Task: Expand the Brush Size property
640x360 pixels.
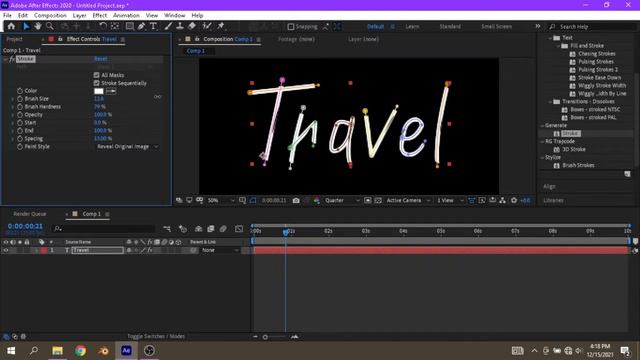Action: tap(12, 99)
